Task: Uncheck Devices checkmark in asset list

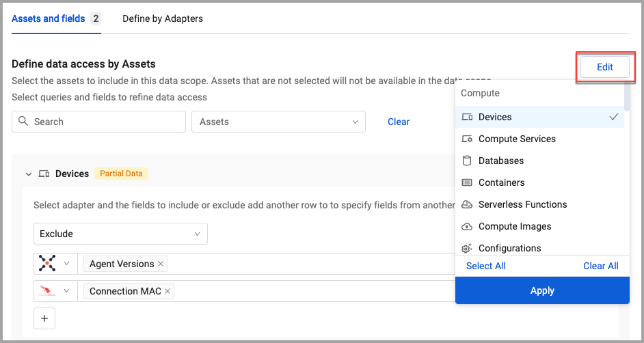Action: tap(614, 117)
